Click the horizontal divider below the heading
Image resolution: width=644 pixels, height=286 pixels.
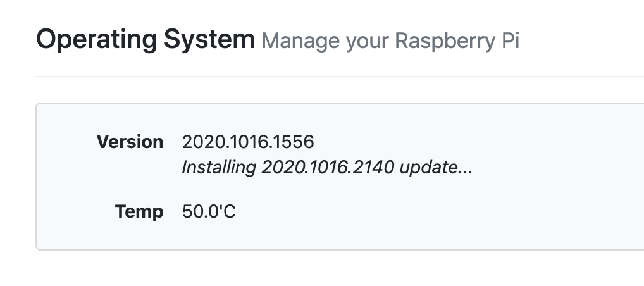point(340,77)
